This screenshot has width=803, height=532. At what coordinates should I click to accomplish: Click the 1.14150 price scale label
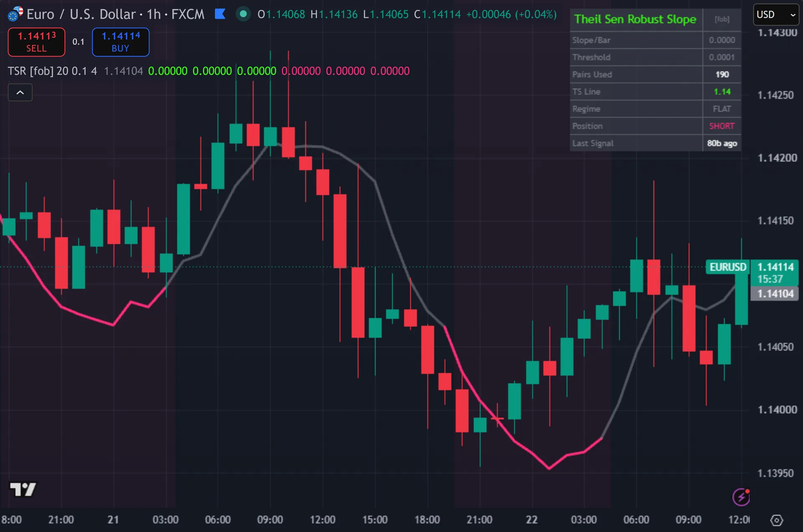click(775, 221)
